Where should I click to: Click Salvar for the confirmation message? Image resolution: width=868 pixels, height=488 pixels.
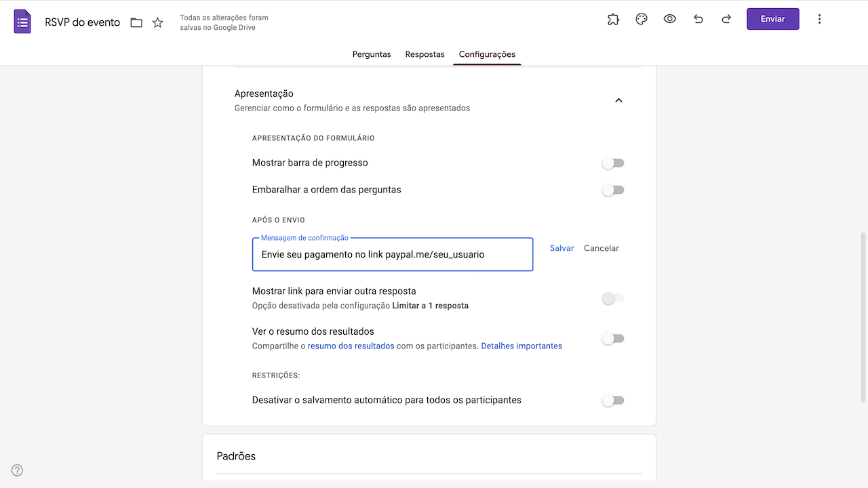(562, 248)
